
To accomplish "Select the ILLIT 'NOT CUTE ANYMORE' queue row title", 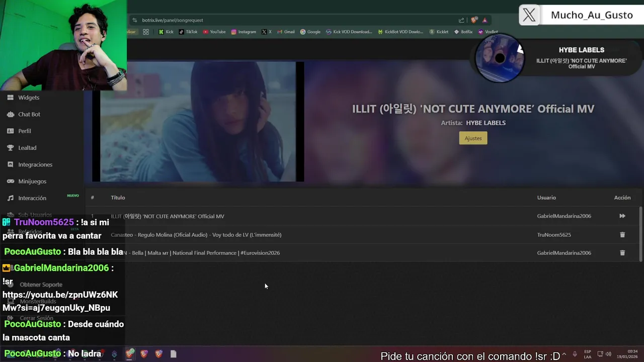I will pos(168,216).
